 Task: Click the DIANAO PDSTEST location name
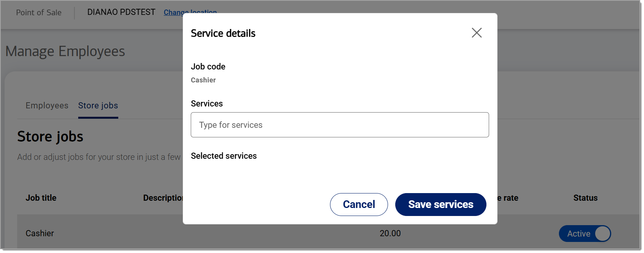[x=121, y=11]
